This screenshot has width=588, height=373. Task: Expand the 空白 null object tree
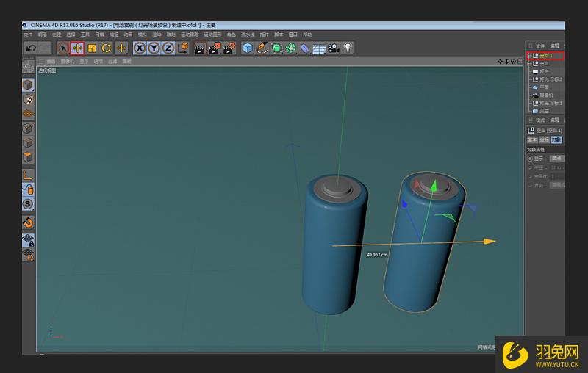click(x=529, y=63)
